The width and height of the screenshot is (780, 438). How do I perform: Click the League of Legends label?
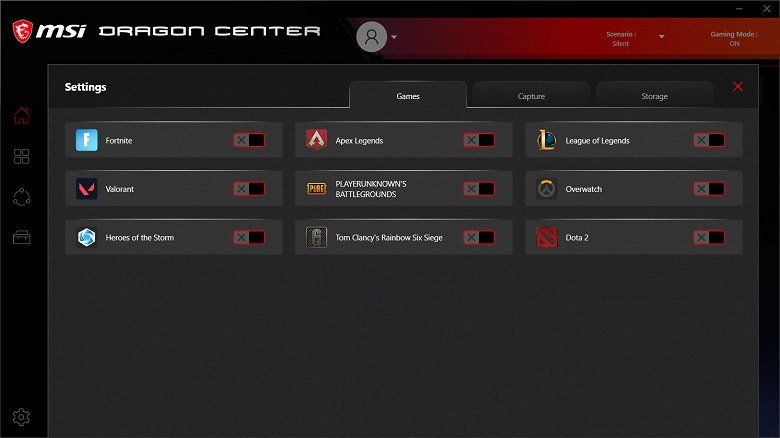point(597,141)
